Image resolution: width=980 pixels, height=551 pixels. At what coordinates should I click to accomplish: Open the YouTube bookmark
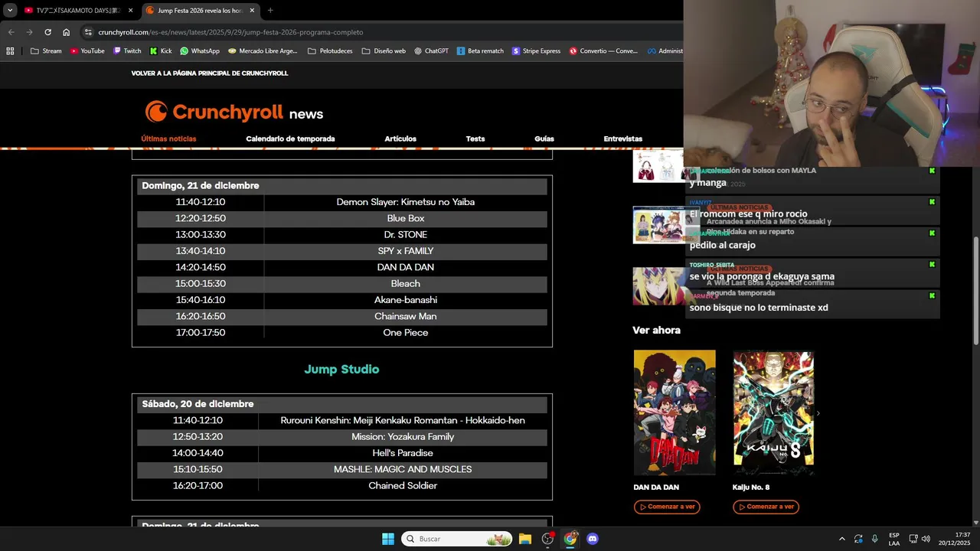[87, 51]
